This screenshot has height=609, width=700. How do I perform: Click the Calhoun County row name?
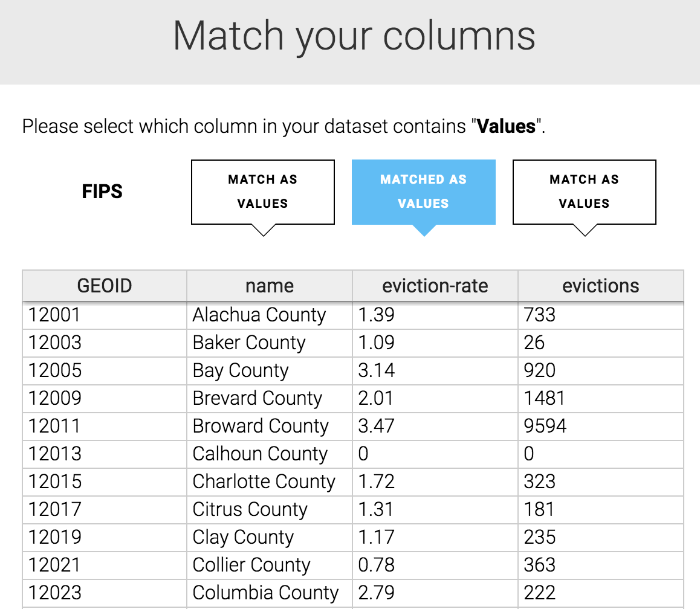click(260, 454)
